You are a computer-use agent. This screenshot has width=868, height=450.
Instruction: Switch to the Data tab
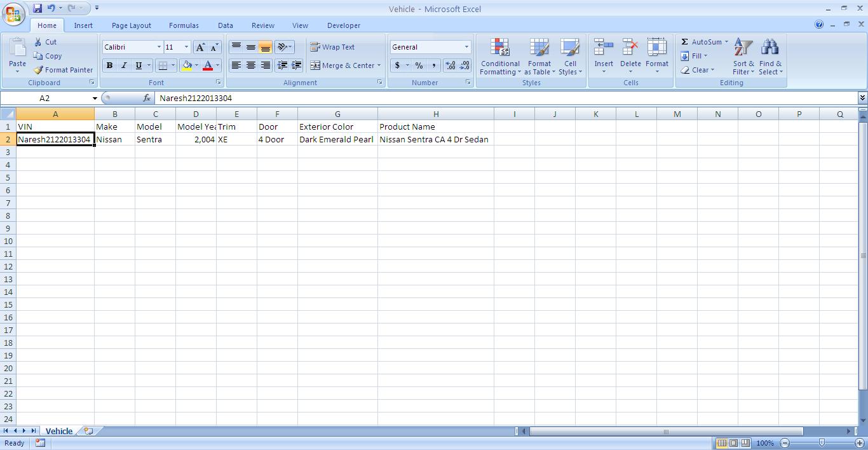[226, 25]
